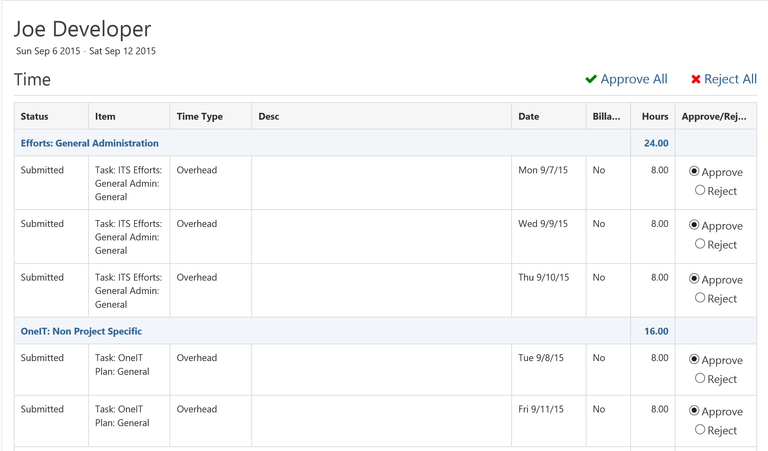This screenshot has height=451, width=768.
Task: Select Reject for Fri 9/11/15 entry
Action: (x=700, y=430)
